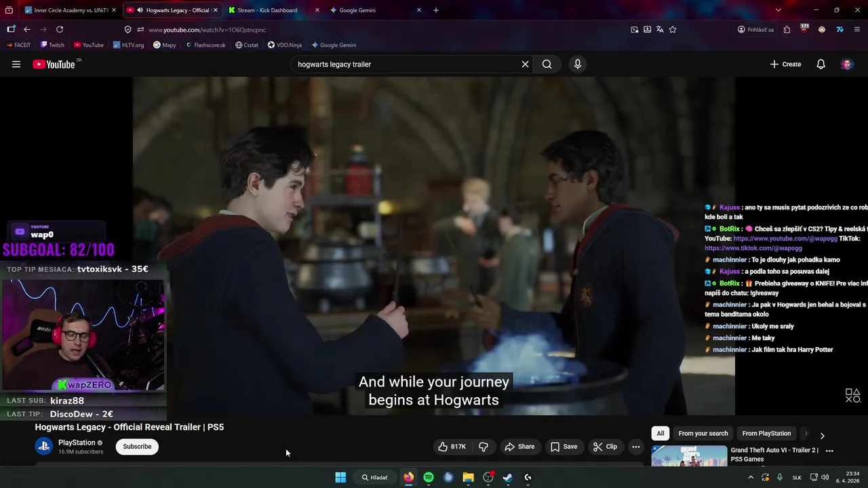
Task: Open the taskbar Hľadať search box
Action: [374, 477]
